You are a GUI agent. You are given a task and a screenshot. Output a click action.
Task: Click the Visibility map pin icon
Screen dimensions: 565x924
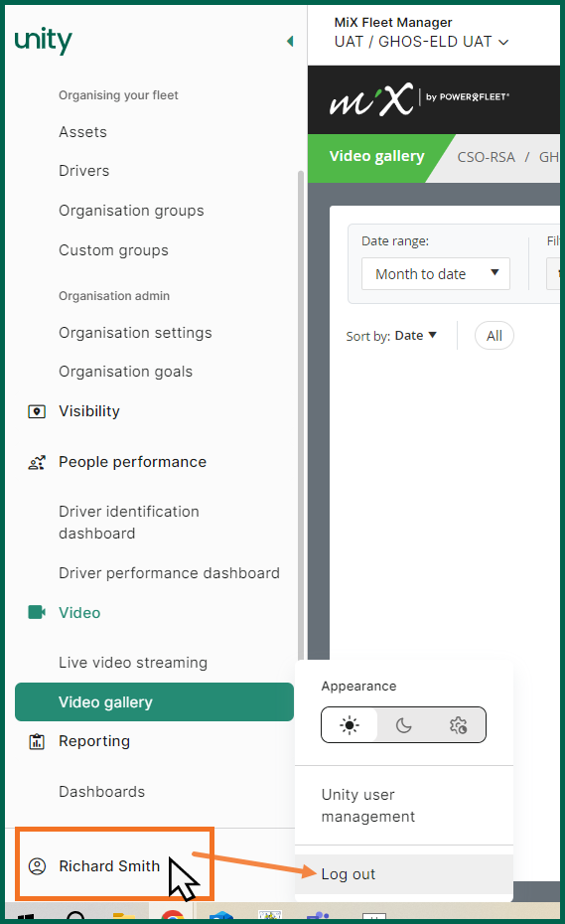click(37, 411)
